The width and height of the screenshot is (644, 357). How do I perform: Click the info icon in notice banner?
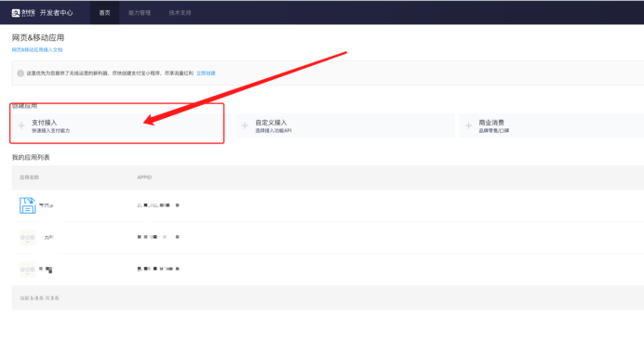click(20, 73)
